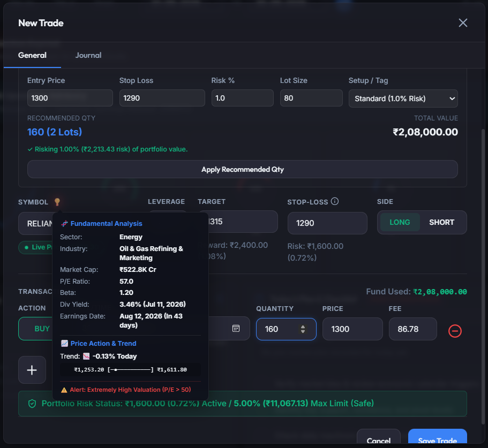The height and width of the screenshot is (448, 488).
Task: Click the high valuation alert warning icon
Action: point(64,390)
